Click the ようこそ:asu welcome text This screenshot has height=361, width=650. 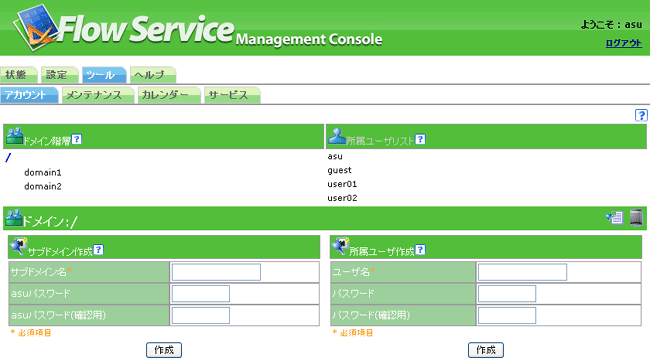[x=611, y=24]
